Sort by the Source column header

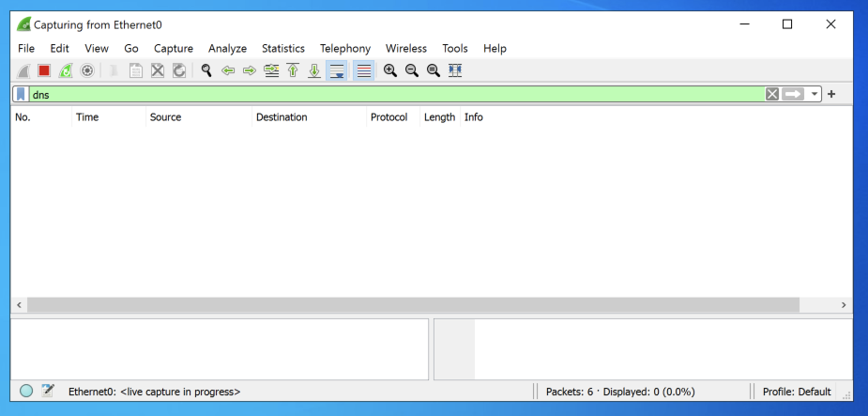pos(199,117)
